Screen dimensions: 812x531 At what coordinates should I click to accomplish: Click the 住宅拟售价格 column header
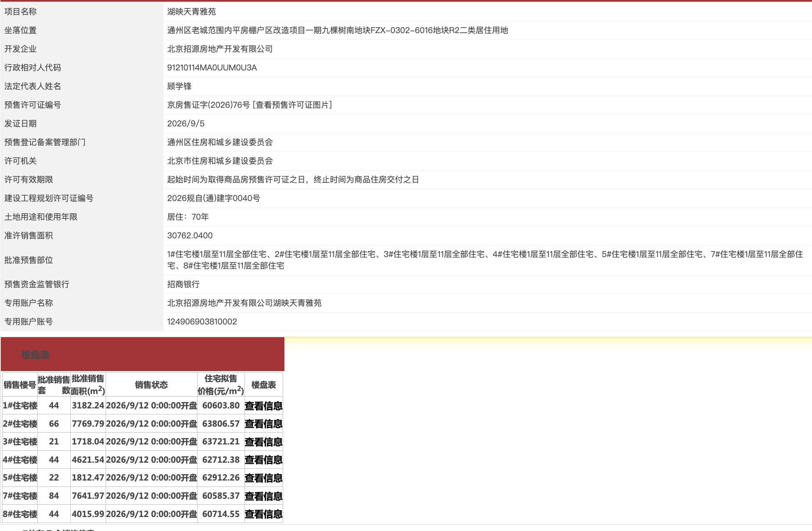(x=221, y=385)
